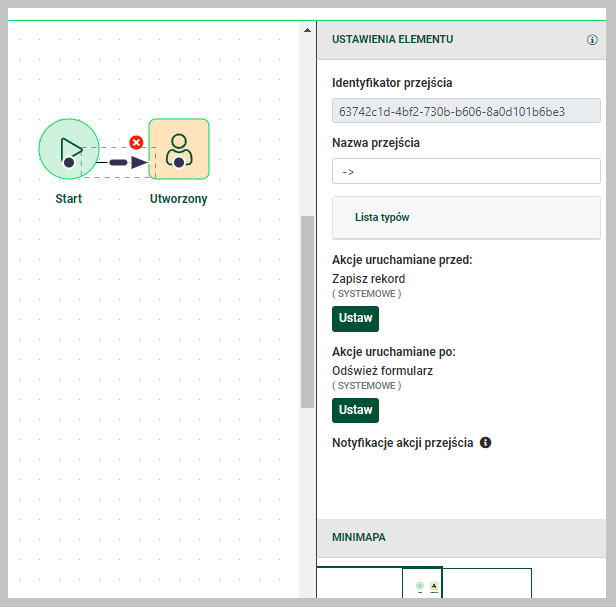Click the Identyfikator przejścia field
616x607 pixels.
click(x=466, y=111)
